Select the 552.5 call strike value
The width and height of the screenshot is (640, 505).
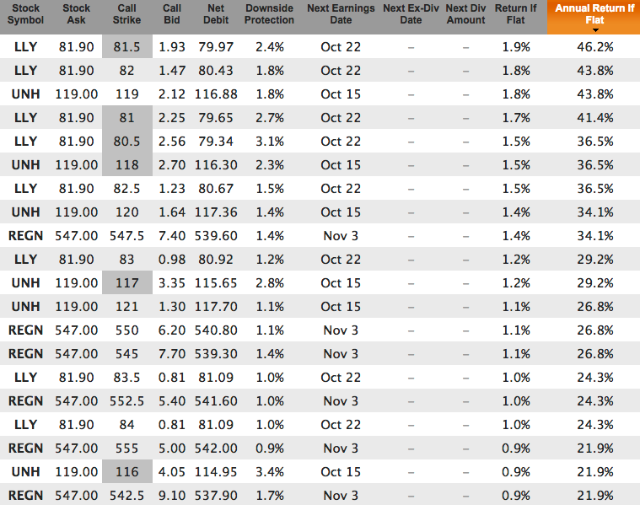(x=127, y=401)
